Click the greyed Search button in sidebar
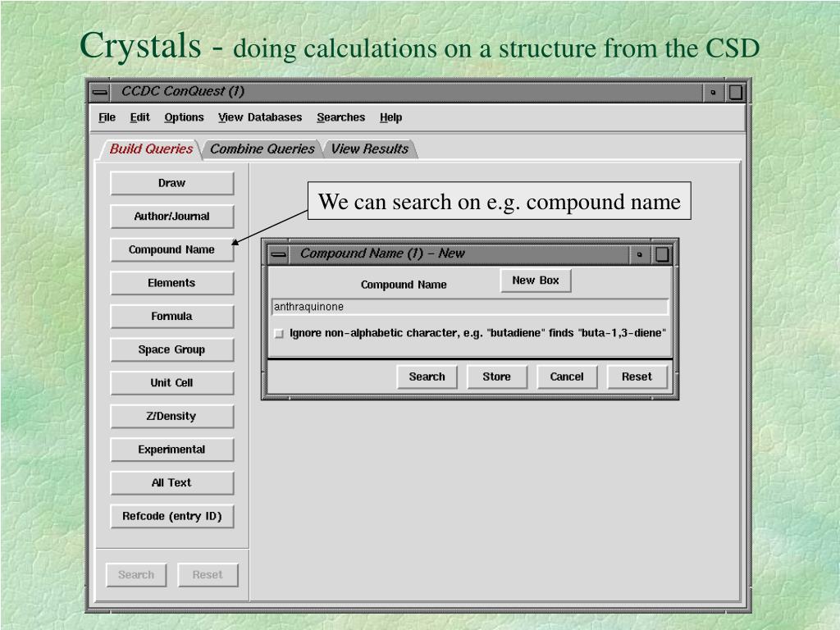The image size is (840, 630). pos(136,575)
